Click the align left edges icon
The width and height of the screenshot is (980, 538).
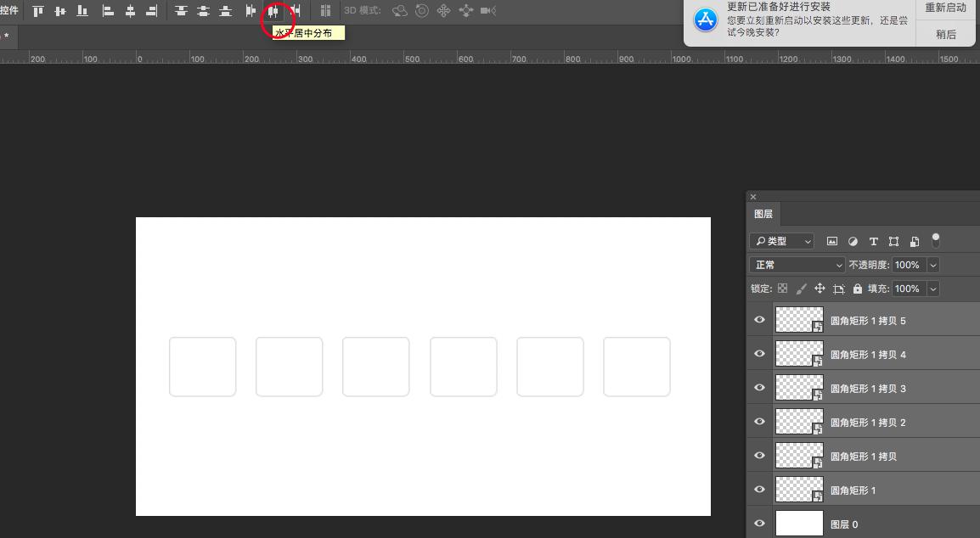pos(108,11)
